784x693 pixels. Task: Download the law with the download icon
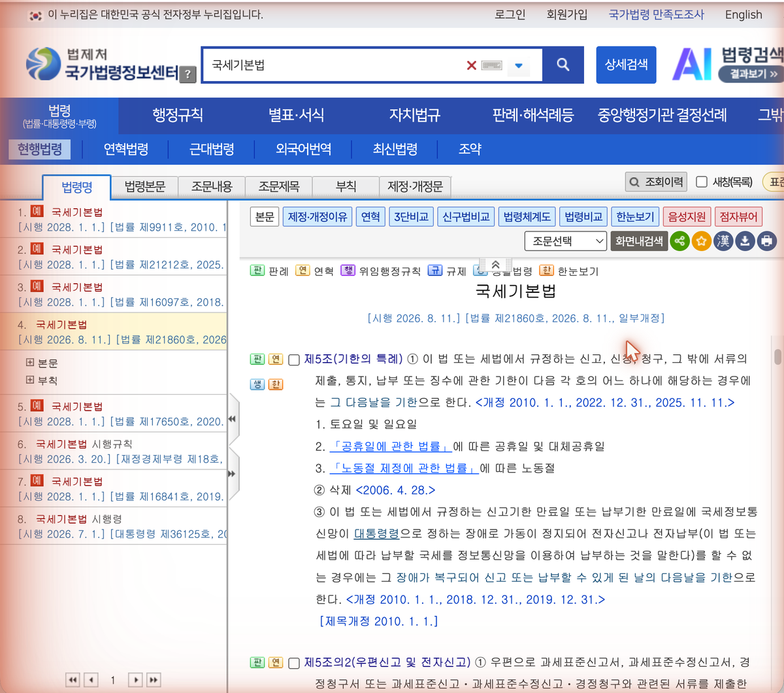[x=745, y=241]
